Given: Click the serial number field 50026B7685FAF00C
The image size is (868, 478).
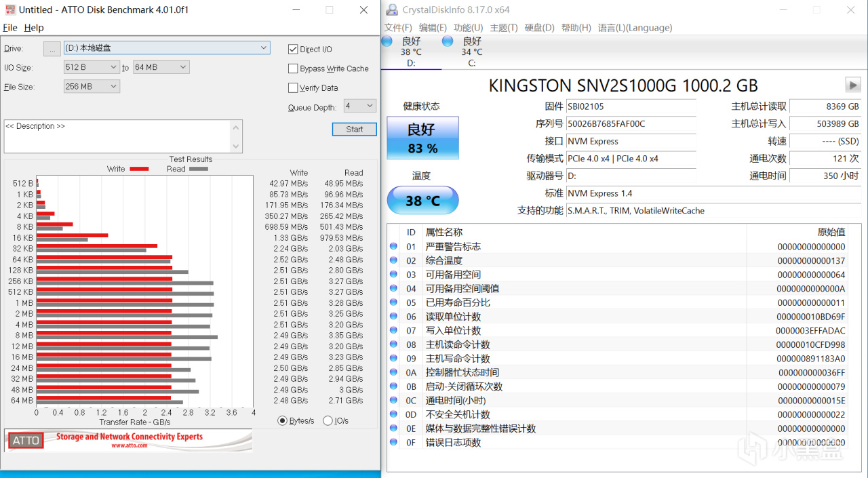Looking at the screenshot, I should [x=631, y=123].
